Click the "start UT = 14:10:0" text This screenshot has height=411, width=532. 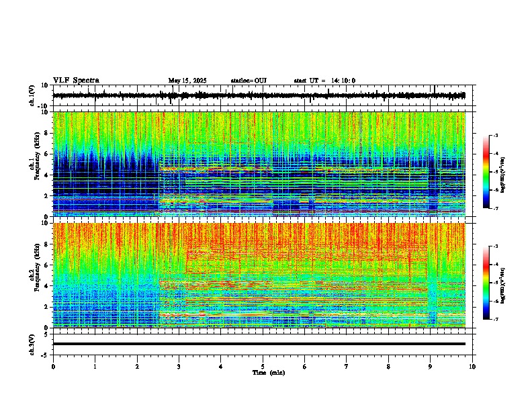click(x=324, y=81)
